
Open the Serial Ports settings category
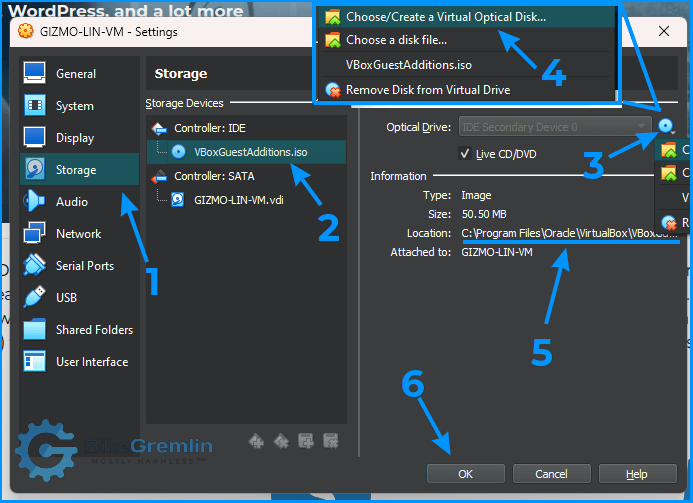pos(80,266)
